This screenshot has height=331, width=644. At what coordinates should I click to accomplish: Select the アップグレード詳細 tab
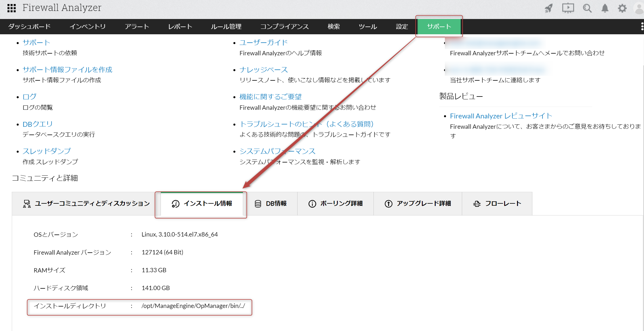[x=418, y=204]
